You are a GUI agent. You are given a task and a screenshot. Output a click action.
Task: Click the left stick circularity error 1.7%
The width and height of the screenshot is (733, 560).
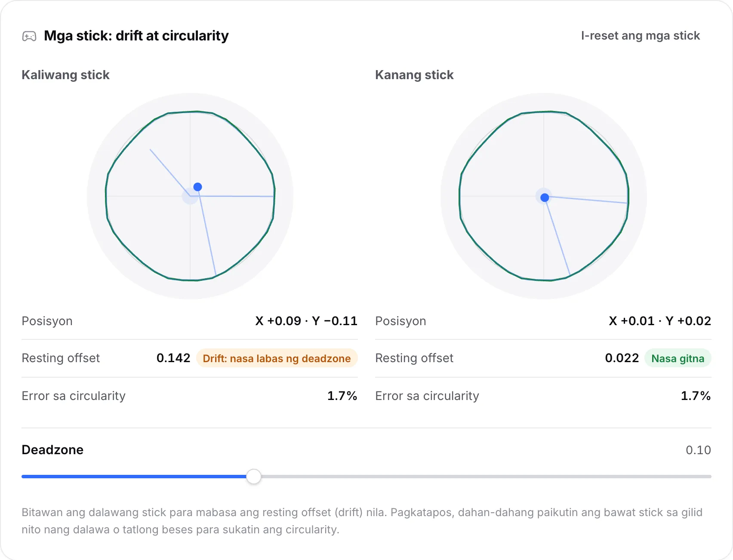342,396
